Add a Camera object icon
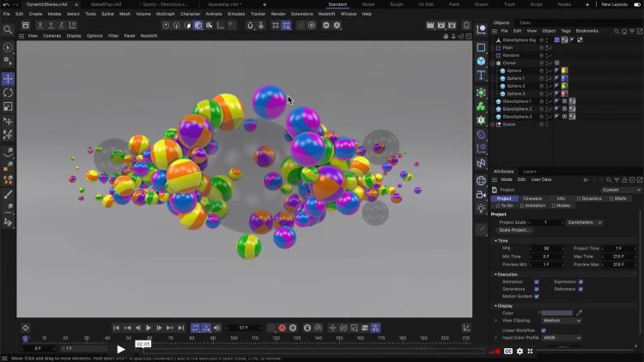This screenshot has height=362, width=644. (x=481, y=195)
